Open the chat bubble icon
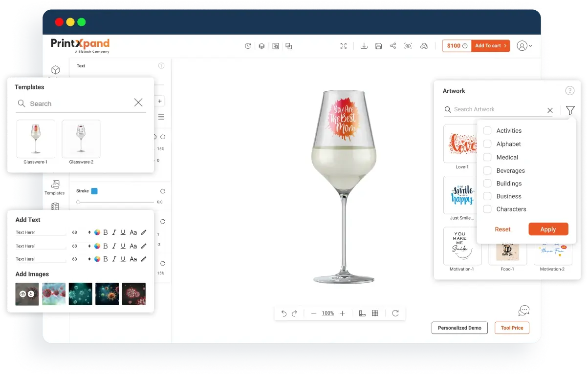Image resolution: width=588 pixels, height=374 pixels. pos(524,311)
